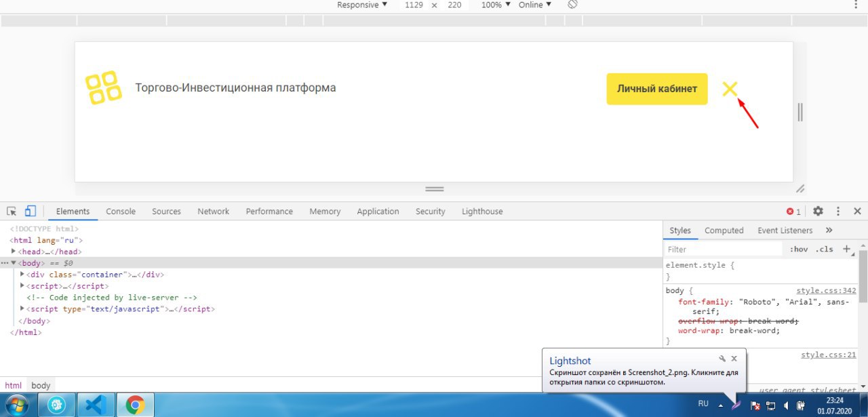Screen dimensions: 868x417
Task: Click the Action Center flag tray icon
Action: (x=754, y=405)
